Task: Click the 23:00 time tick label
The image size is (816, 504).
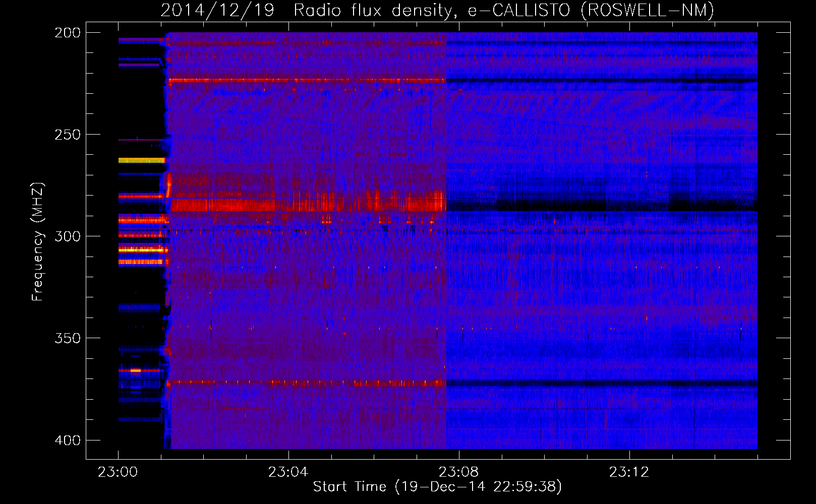Action: coord(118,472)
